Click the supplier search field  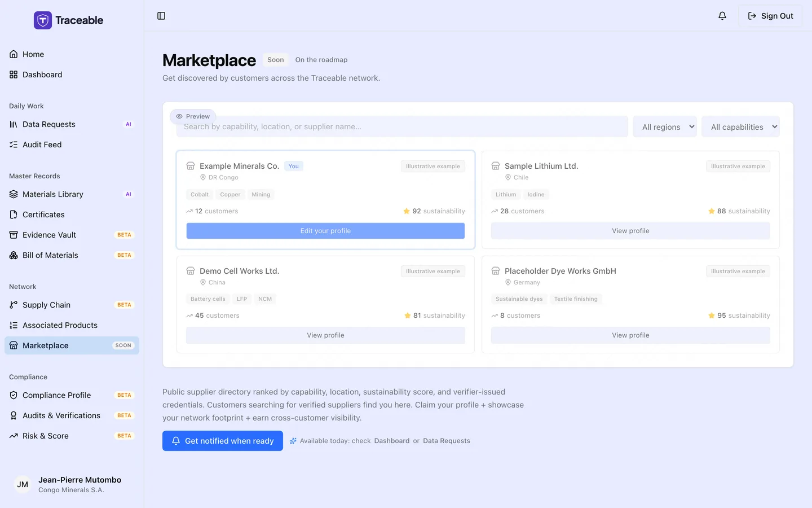(402, 126)
